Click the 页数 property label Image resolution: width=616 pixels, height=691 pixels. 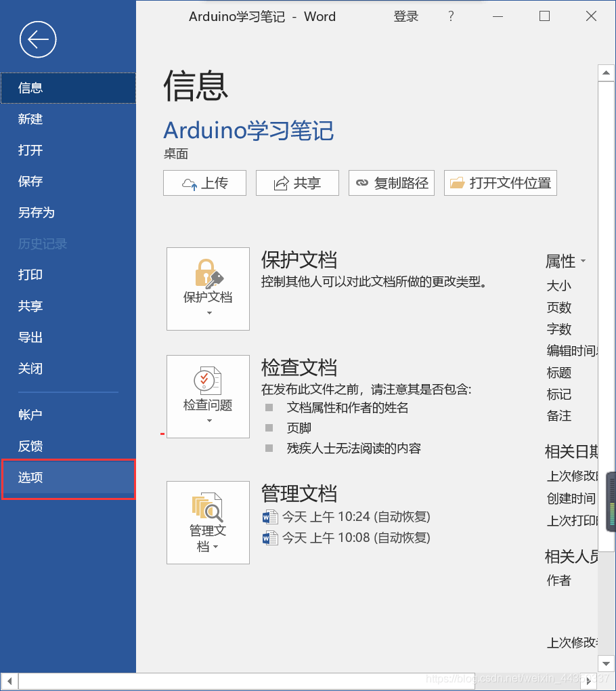(x=558, y=307)
